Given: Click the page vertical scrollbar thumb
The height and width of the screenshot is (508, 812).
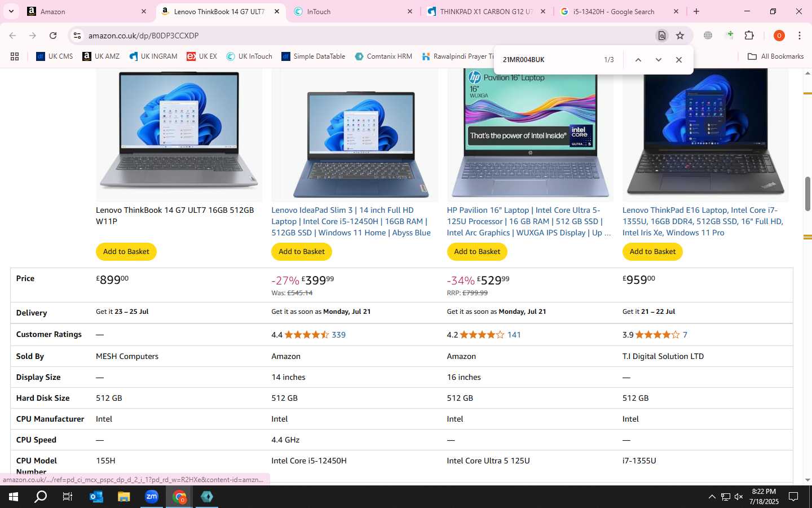Looking at the screenshot, I should point(807,194).
